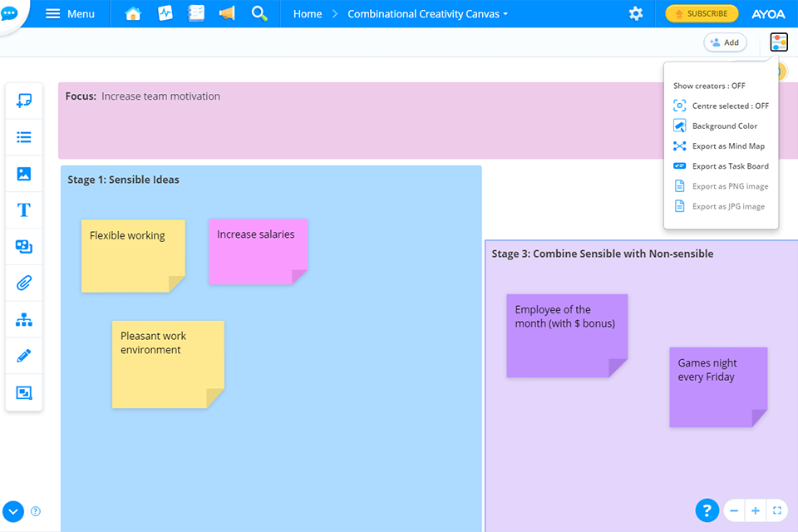Viewport: 798px width, 532px height.
Task: Toggle Show creators option
Action: coord(709,86)
